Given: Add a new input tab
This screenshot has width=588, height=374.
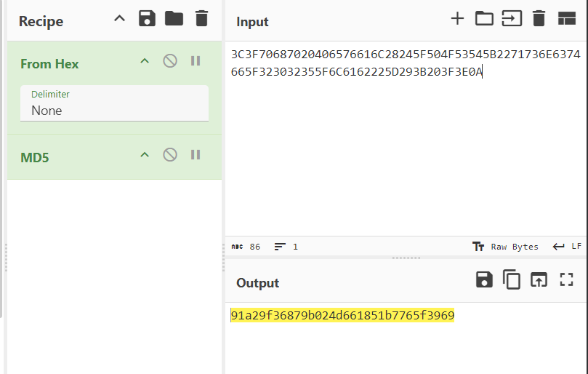Looking at the screenshot, I should pos(457,19).
